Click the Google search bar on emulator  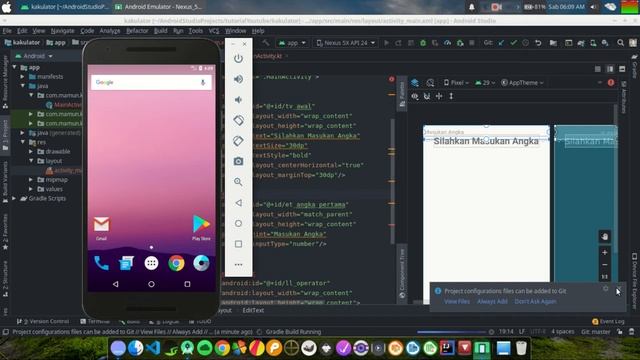(x=151, y=82)
